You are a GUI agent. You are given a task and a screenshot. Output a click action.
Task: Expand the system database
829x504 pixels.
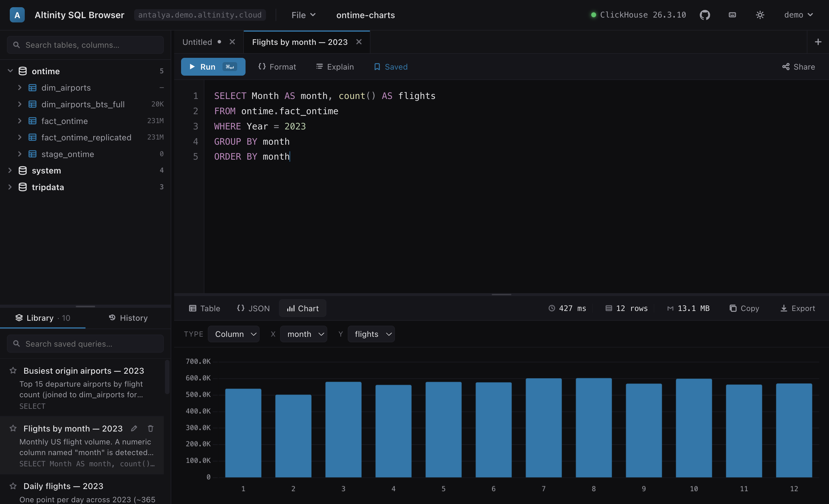click(x=10, y=171)
